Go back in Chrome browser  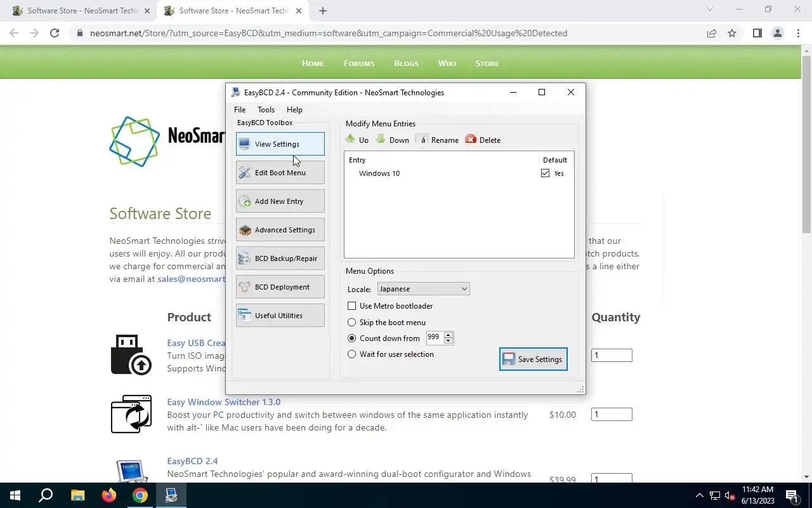click(x=14, y=33)
